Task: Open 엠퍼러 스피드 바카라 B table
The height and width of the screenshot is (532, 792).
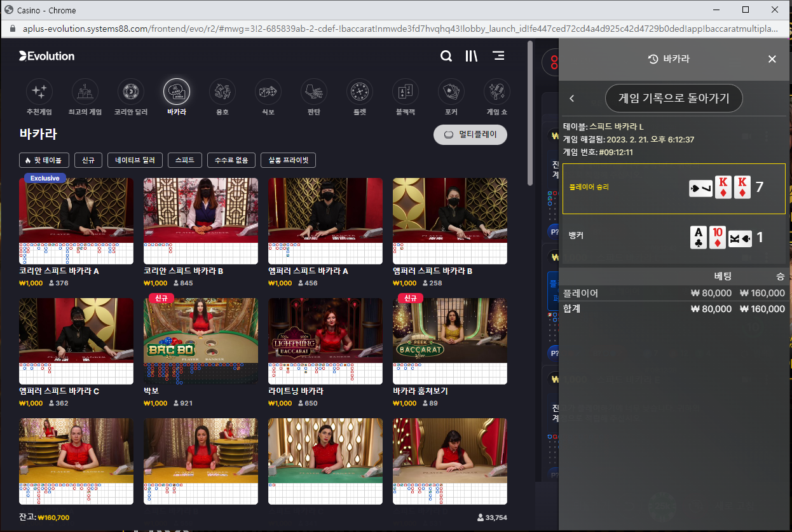Action: (450, 221)
